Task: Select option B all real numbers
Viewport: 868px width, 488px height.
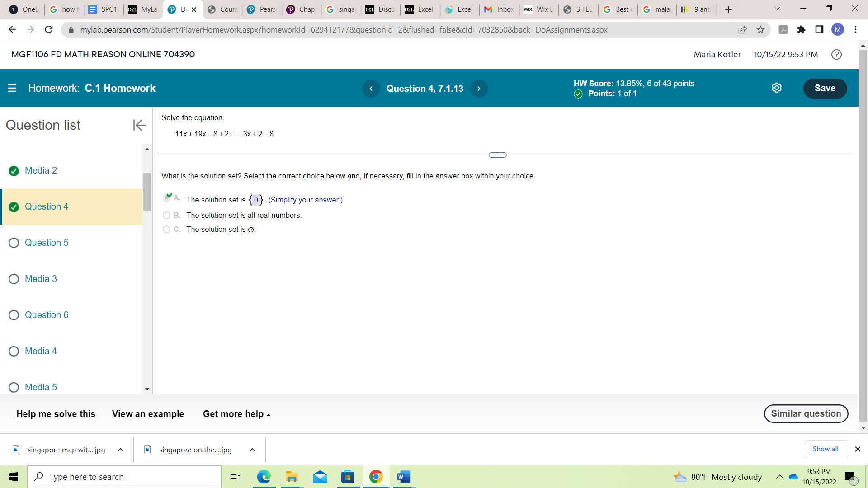Action: (x=166, y=216)
